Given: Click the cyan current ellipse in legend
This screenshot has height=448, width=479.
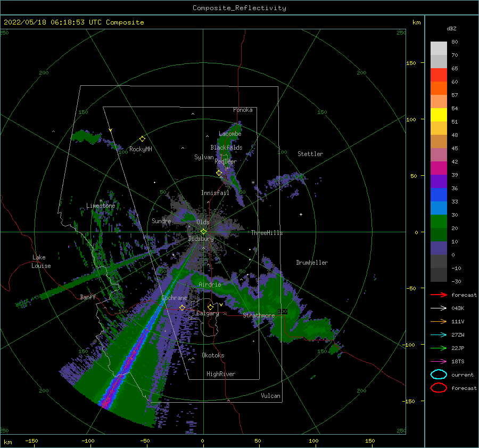Looking at the screenshot, I should click(x=439, y=374).
